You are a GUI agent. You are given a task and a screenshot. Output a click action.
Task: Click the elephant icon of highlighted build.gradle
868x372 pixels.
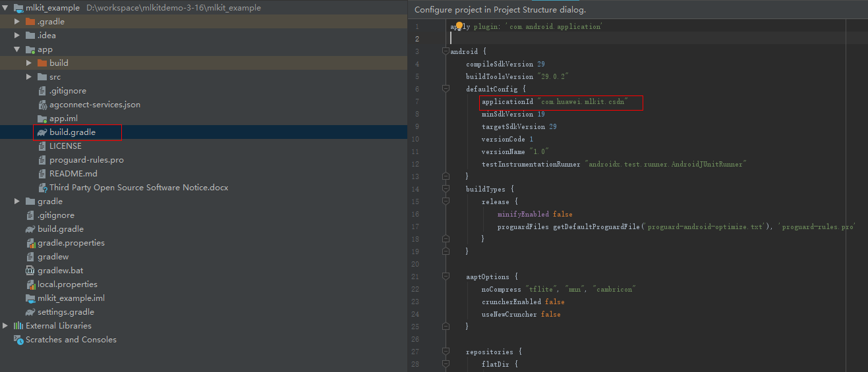click(42, 132)
